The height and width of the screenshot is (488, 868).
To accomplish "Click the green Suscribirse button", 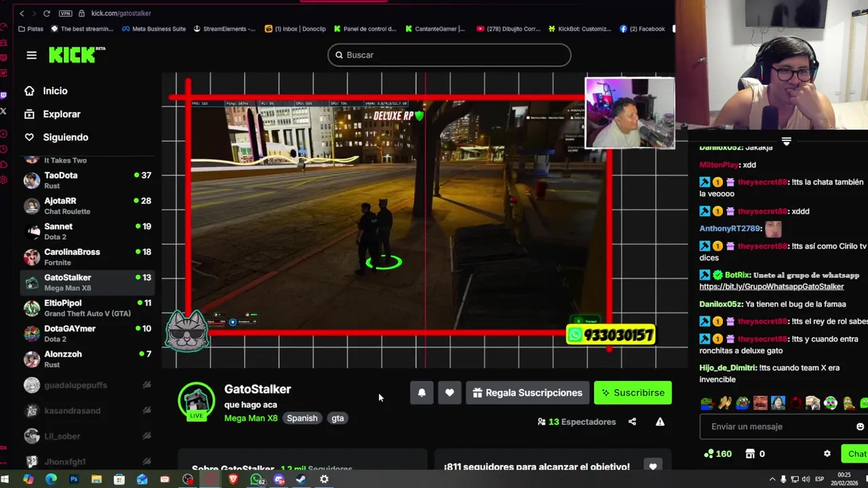I will click(x=633, y=392).
